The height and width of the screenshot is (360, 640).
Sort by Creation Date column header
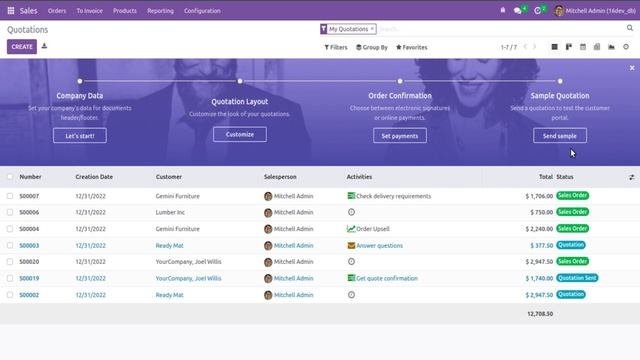pyautogui.click(x=94, y=177)
